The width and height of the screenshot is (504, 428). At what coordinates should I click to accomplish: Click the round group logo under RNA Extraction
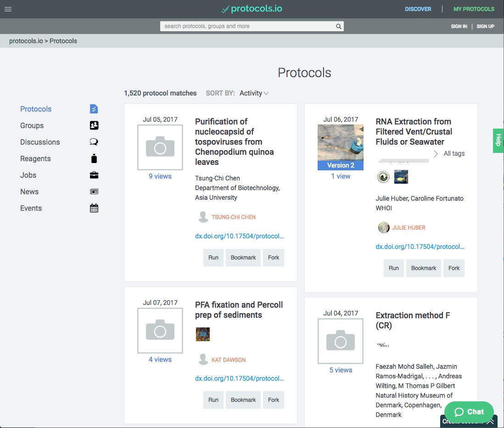coord(383,177)
